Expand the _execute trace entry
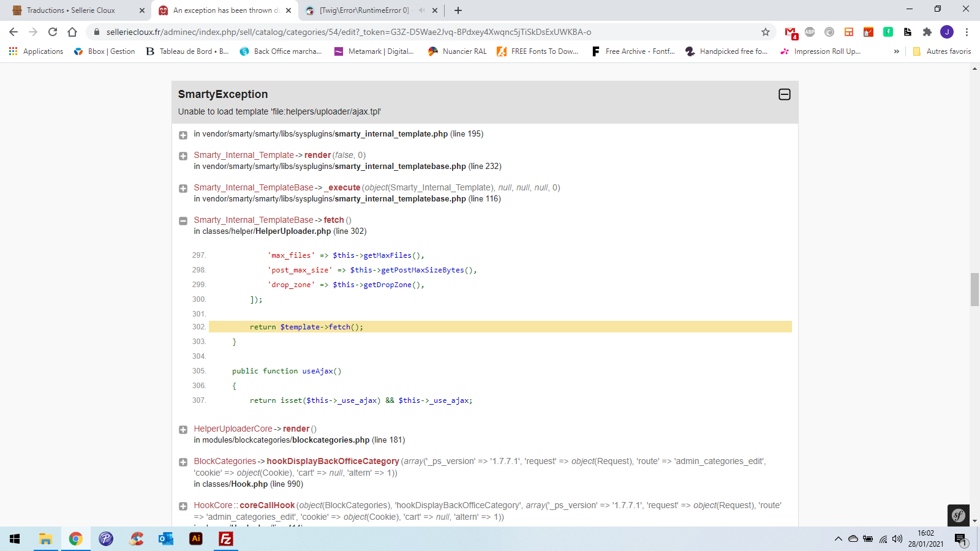Image resolution: width=980 pixels, height=551 pixels. (x=183, y=189)
